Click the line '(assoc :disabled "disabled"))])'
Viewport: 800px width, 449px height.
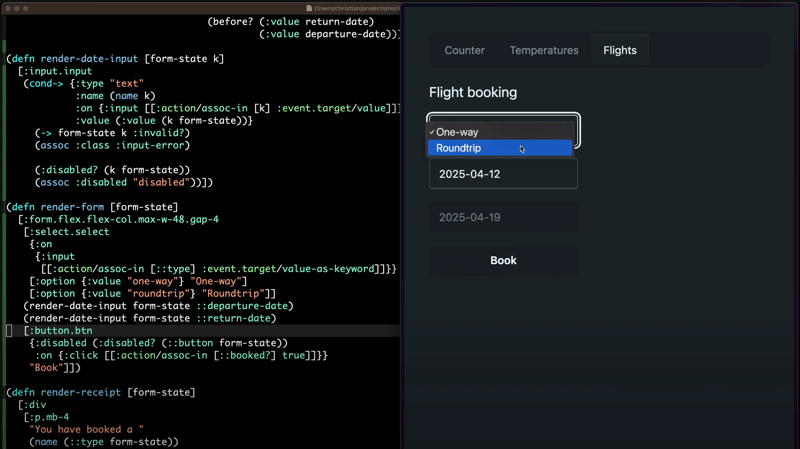point(124,182)
